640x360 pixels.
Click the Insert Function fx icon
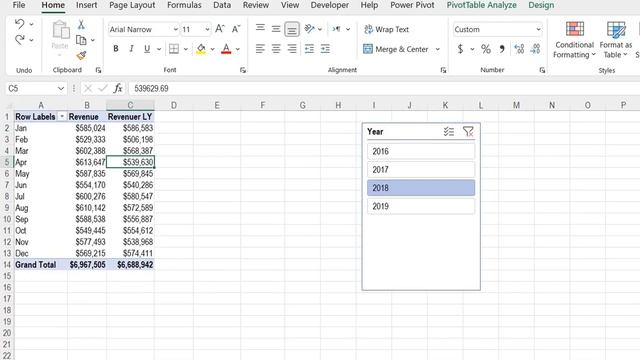[118, 88]
